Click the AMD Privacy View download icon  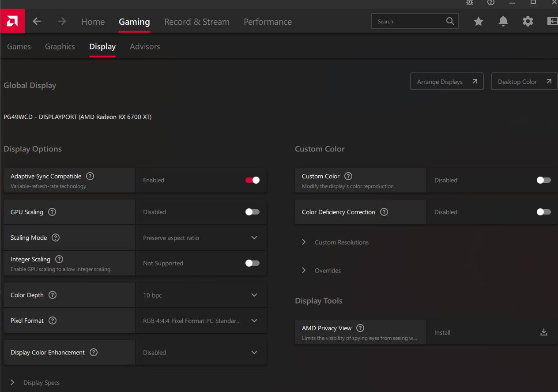[544, 332]
